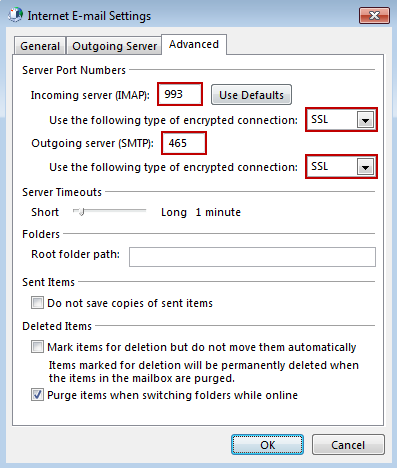Click the Cancel button
Screen dimensions: 397x468
348,445
